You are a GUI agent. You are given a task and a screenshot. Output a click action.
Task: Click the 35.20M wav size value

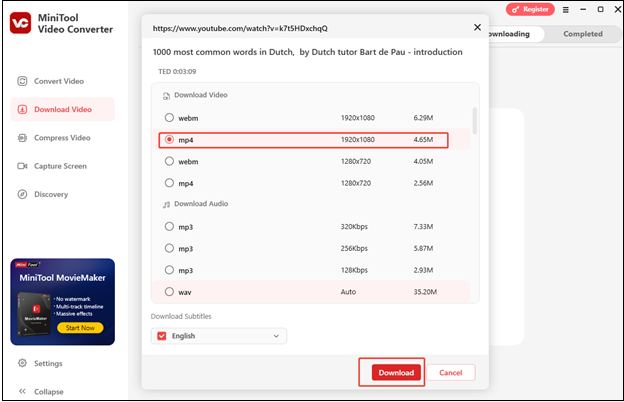[425, 292]
